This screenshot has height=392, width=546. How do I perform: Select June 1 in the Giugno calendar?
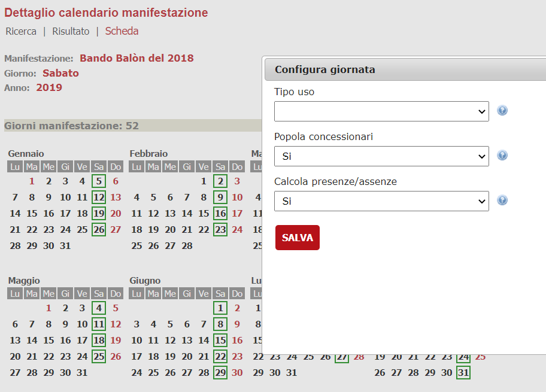tap(220, 308)
